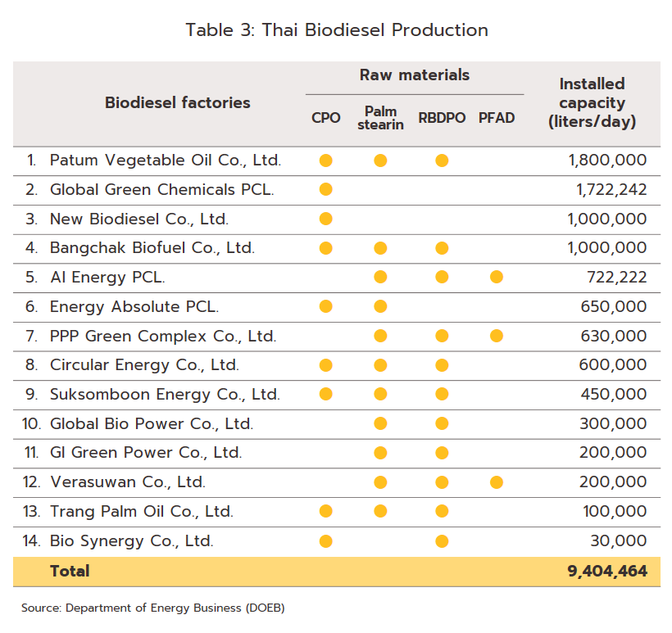Click the Palm stearin dot for Global Bio Power
Image resolution: width=672 pixels, height=633 pixels.
(x=380, y=423)
